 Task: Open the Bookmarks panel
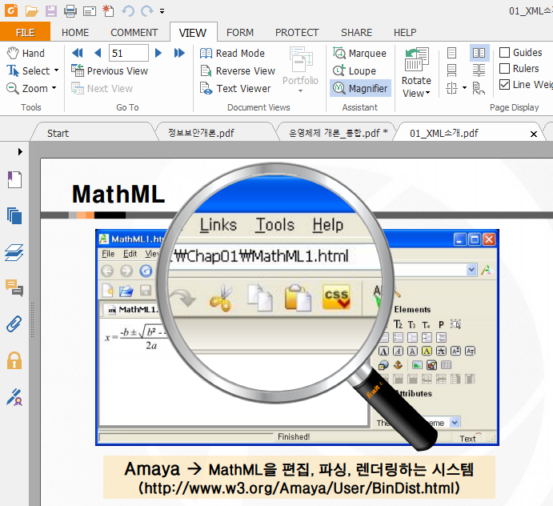coord(14,180)
